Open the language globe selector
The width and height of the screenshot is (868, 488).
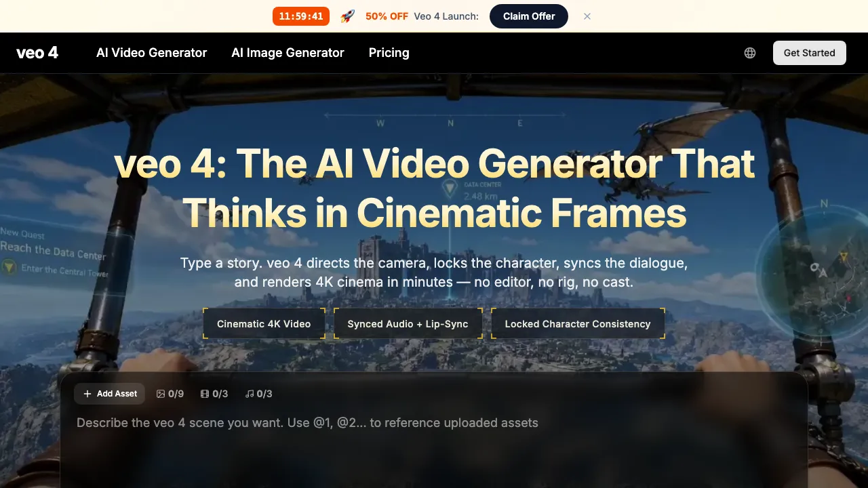(750, 53)
